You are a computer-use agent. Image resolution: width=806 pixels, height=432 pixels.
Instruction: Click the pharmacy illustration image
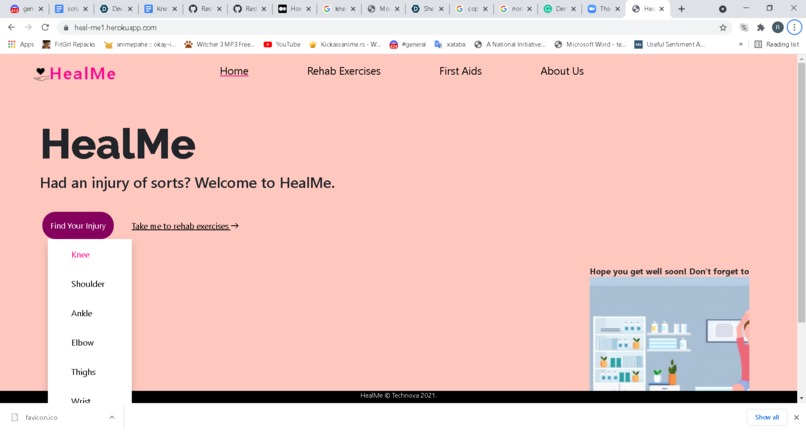(x=669, y=334)
